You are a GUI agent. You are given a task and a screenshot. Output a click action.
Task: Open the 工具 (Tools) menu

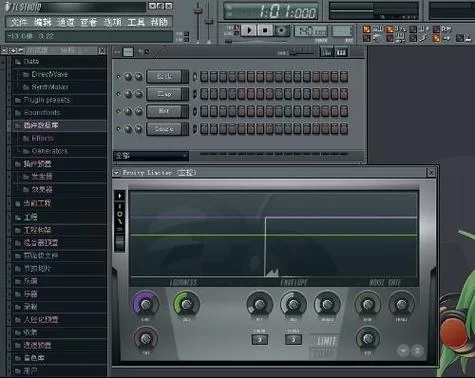click(x=136, y=22)
